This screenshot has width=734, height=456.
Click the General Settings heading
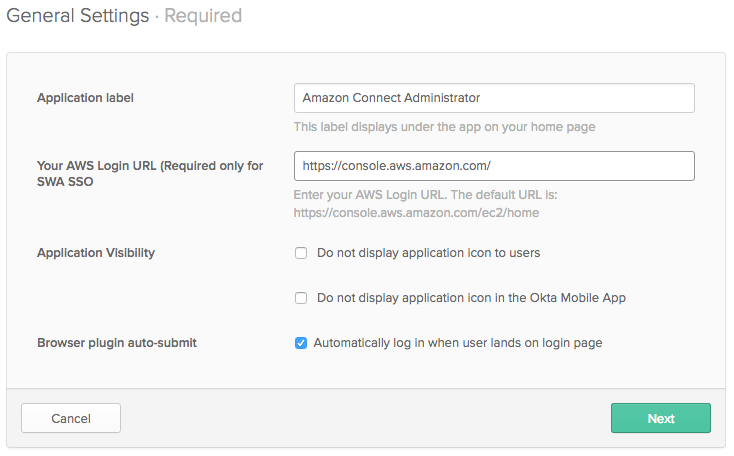(77, 16)
